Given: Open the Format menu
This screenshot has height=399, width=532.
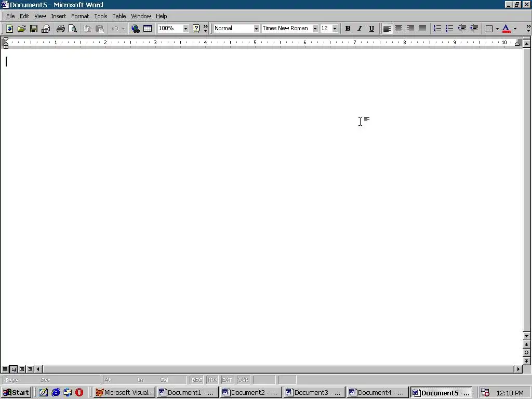Looking at the screenshot, I should pos(80,16).
